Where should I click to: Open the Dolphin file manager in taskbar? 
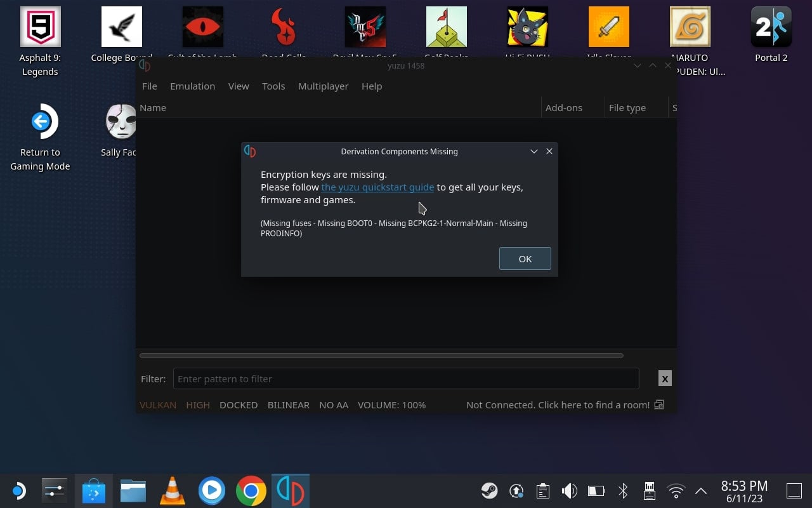[x=133, y=491]
